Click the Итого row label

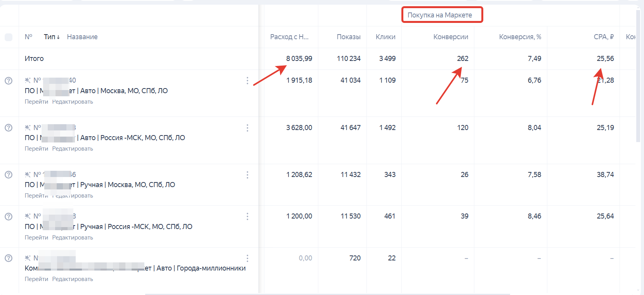[34, 59]
